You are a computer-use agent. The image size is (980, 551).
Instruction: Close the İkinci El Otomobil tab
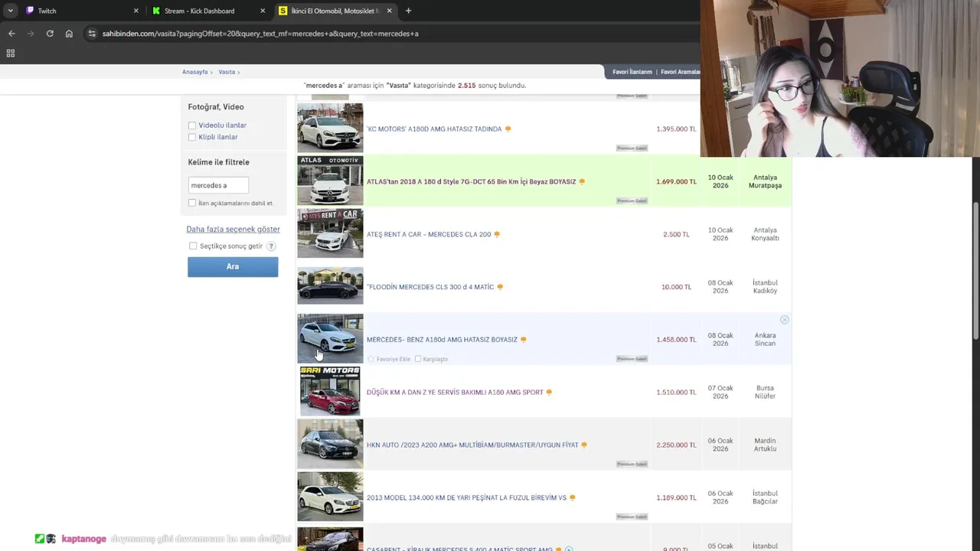click(390, 11)
